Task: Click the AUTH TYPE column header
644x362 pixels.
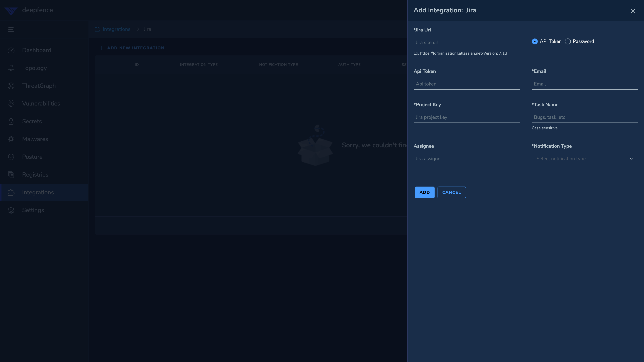Action: [x=350, y=65]
